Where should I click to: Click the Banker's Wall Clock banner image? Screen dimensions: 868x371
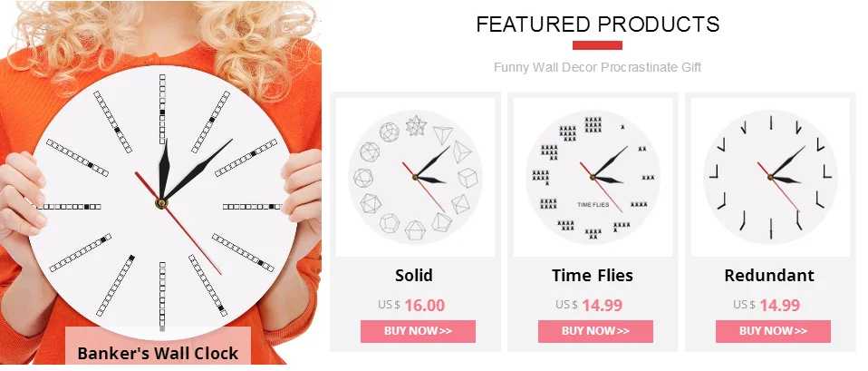pos(160,182)
